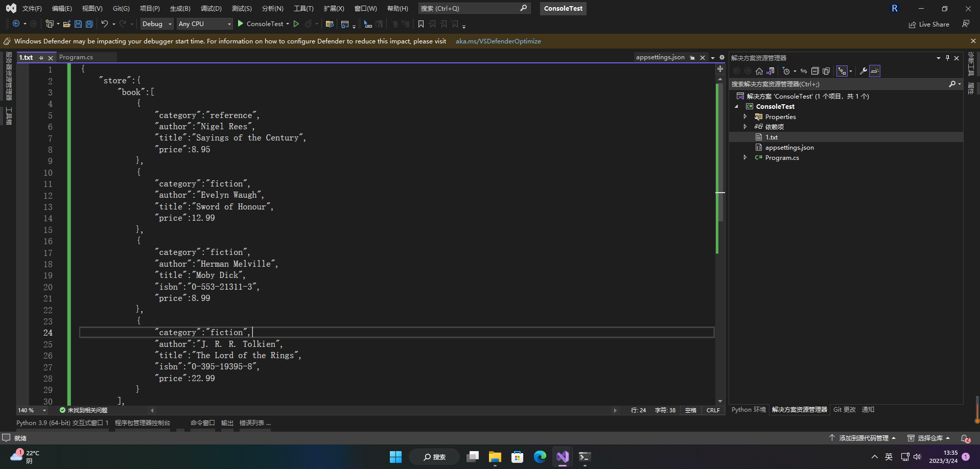Click the Save All icon
980x469 pixels.
coord(89,24)
